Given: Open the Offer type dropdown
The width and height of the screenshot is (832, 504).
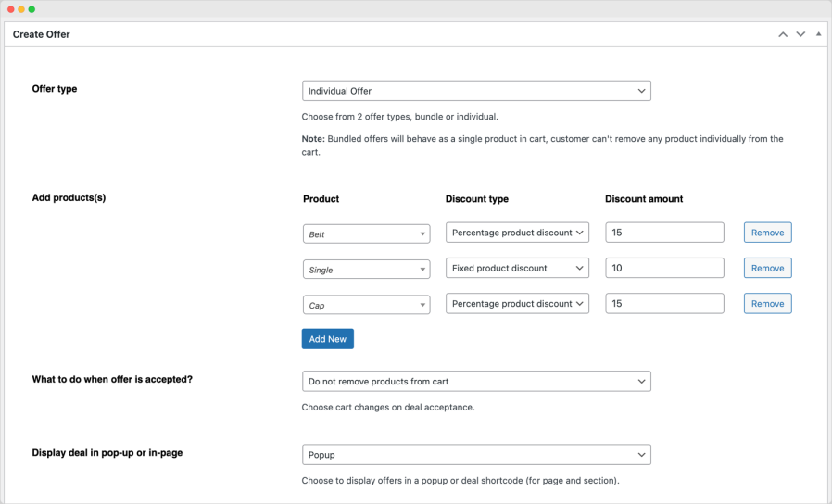Looking at the screenshot, I should (x=476, y=91).
